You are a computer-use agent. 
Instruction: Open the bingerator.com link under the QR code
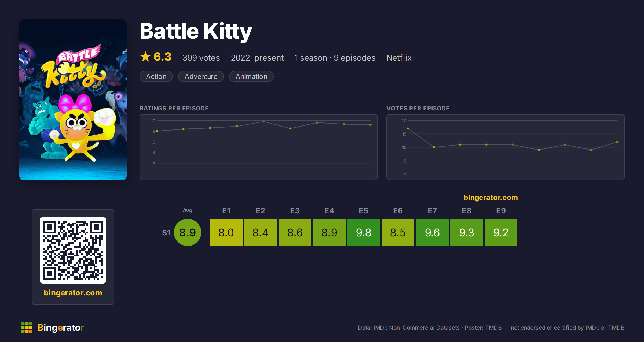tap(73, 293)
